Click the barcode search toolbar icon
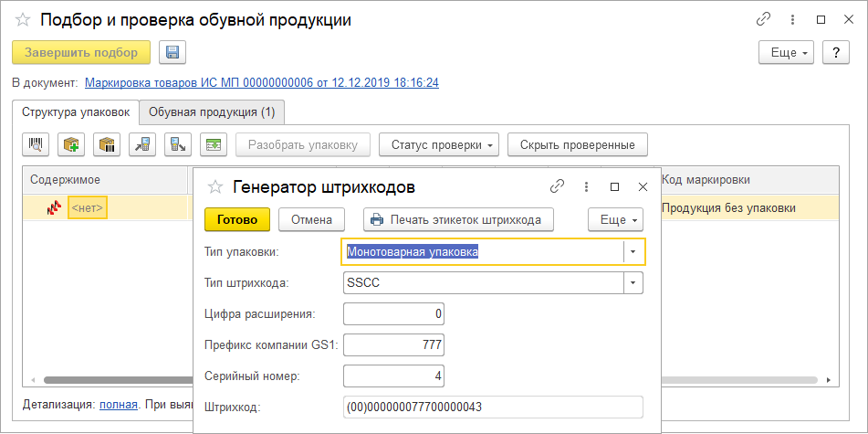Image resolution: width=868 pixels, height=434 pixels. 37,144
